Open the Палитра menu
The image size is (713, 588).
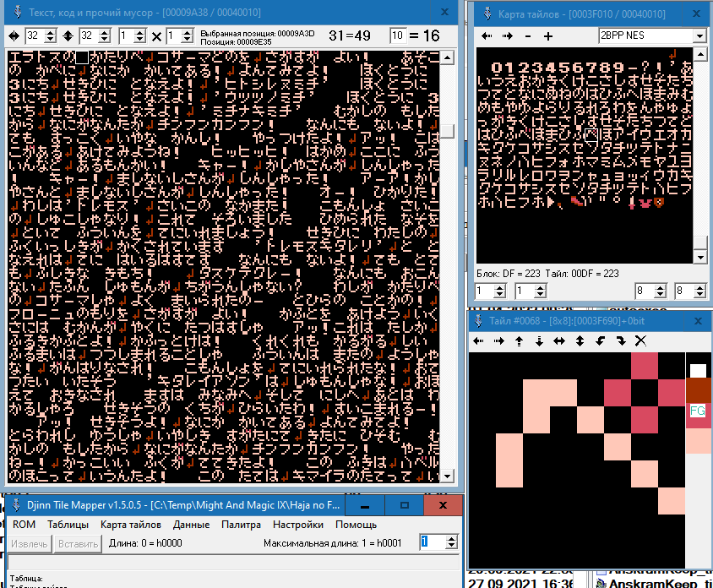tap(241, 525)
